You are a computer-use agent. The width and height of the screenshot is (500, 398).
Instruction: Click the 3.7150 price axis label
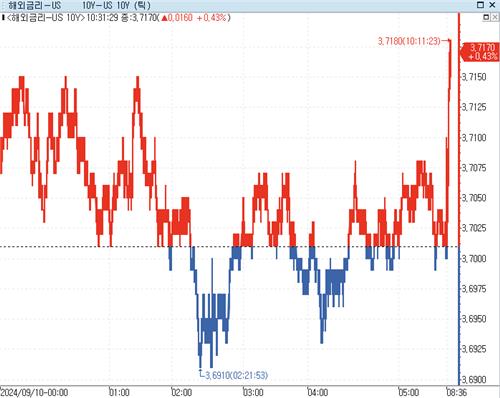coord(474,77)
